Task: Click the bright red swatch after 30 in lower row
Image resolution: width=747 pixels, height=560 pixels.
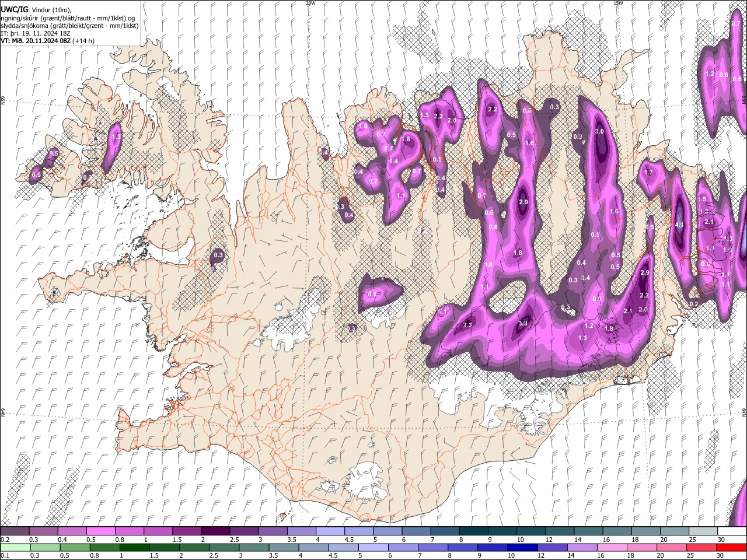Action: coord(732,547)
